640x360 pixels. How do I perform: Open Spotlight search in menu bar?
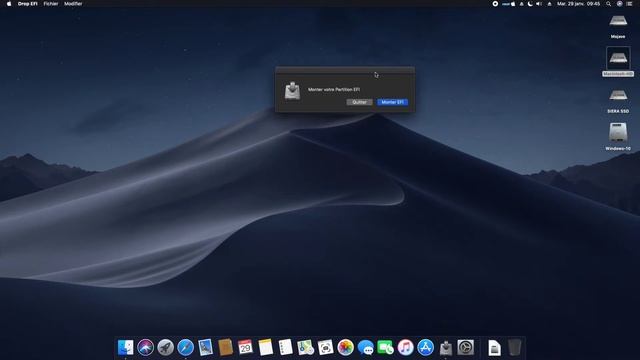coord(609,4)
